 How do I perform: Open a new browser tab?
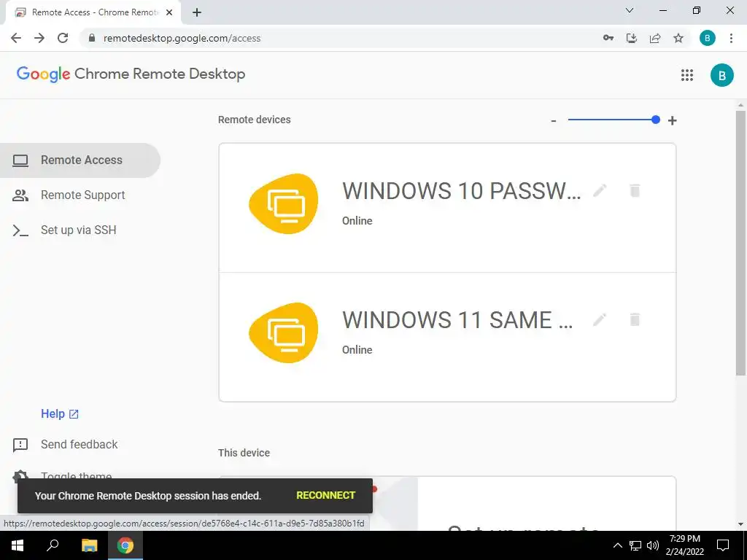[197, 13]
